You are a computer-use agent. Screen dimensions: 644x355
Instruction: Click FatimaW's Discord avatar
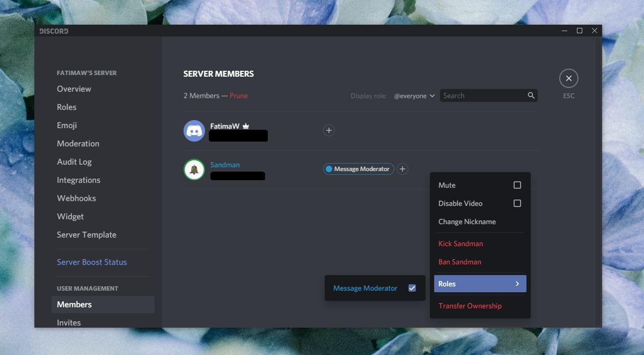[194, 131]
